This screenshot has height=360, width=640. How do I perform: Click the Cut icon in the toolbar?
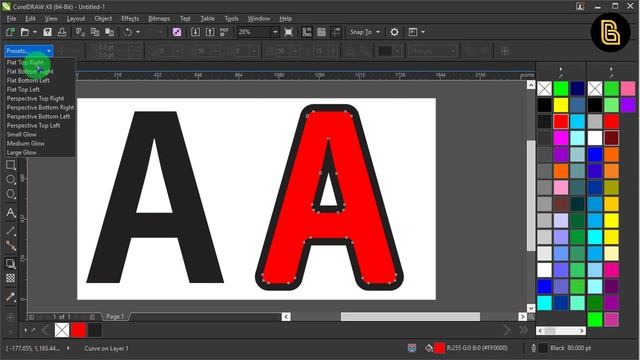(x=80, y=32)
